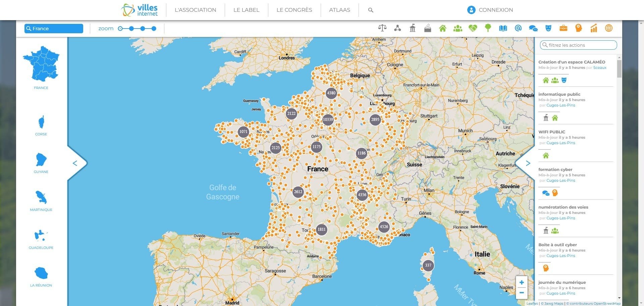644x306 pixels.
Task: Click the institution building filter icon
Action: coord(413,28)
